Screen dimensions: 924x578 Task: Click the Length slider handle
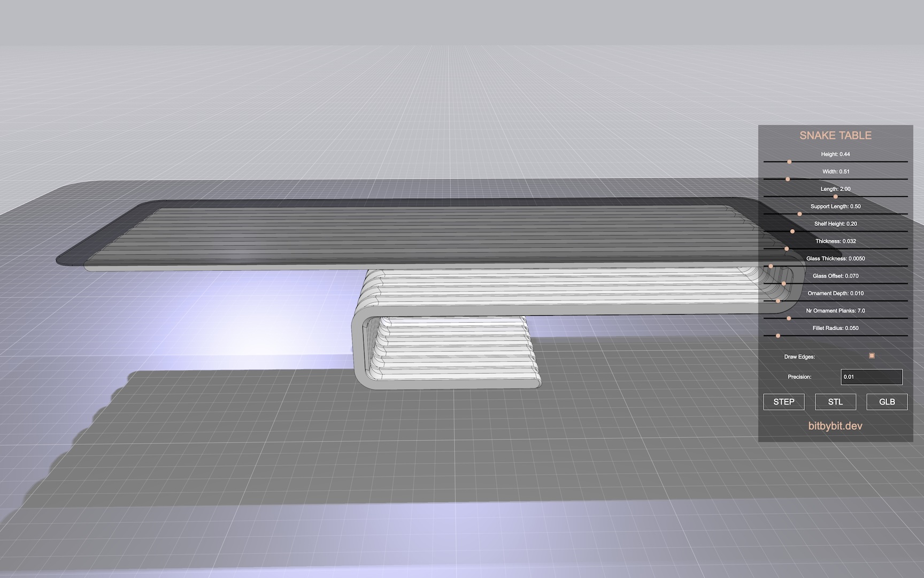pos(835,196)
